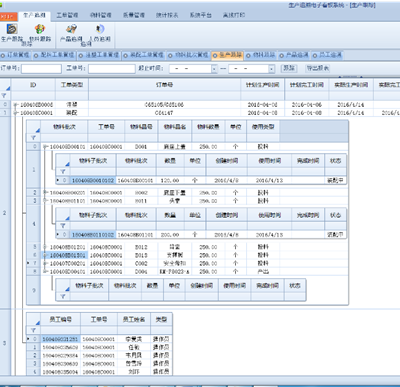The image size is (400, 387).
Task: Focus the 工单号 input field
Action: point(112,69)
